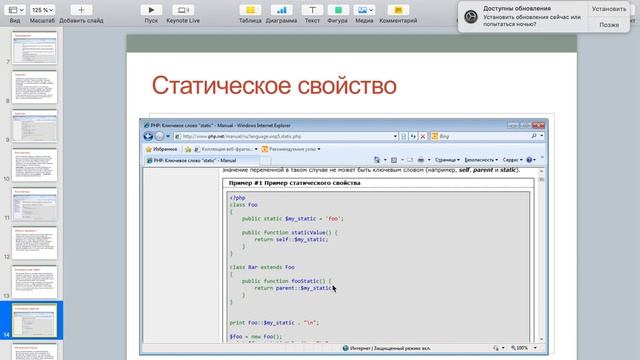
Task: Click Позже to postpone updates
Action: pos(609,25)
